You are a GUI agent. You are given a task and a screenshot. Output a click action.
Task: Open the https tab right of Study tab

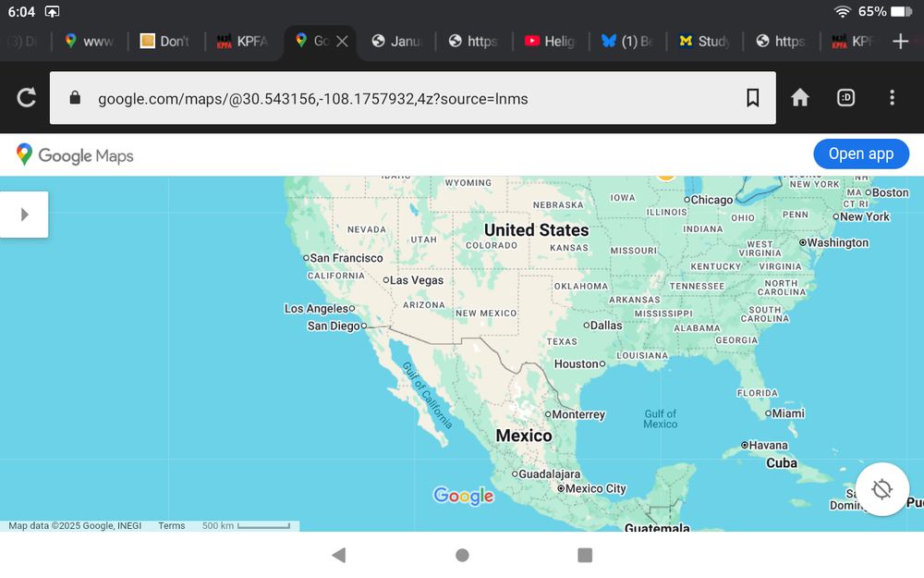click(782, 41)
